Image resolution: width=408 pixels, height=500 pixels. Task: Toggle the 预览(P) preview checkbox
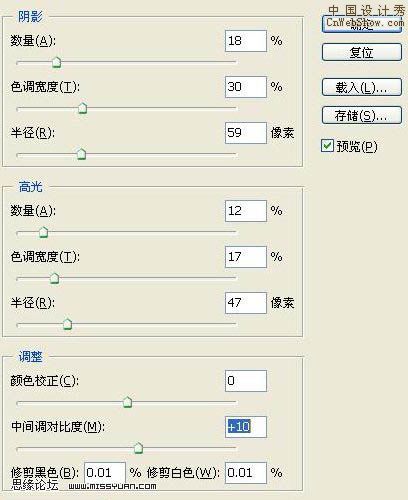pyautogui.click(x=327, y=146)
